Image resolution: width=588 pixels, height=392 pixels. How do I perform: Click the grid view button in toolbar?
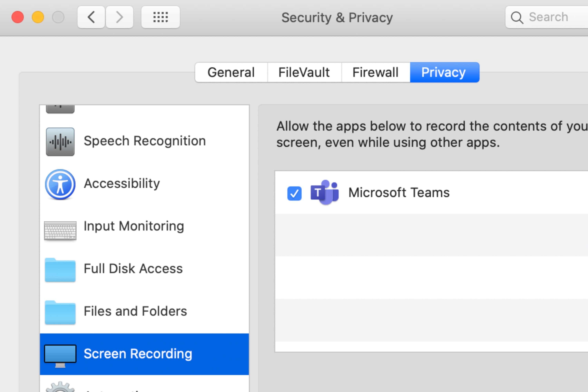160,17
